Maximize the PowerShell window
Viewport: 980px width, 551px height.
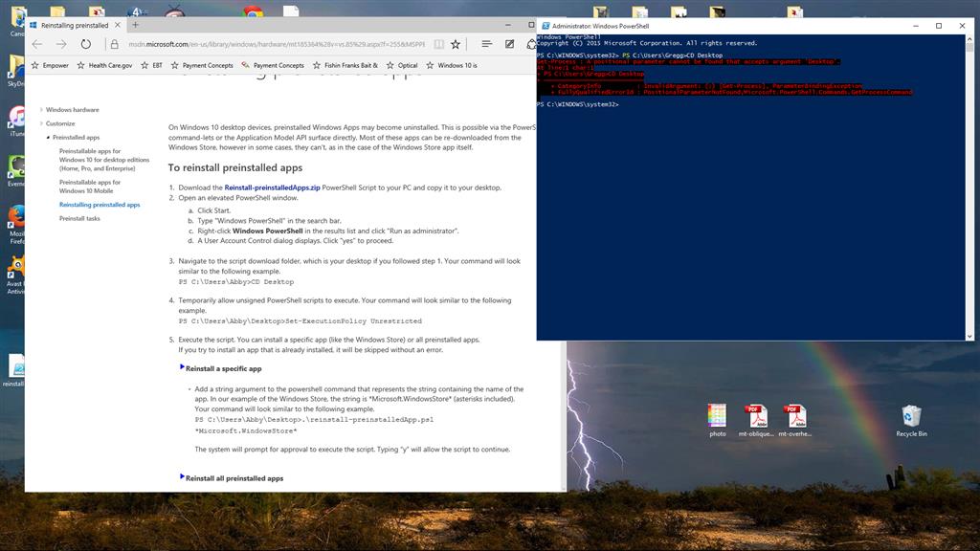pyautogui.click(x=939, y=26)
